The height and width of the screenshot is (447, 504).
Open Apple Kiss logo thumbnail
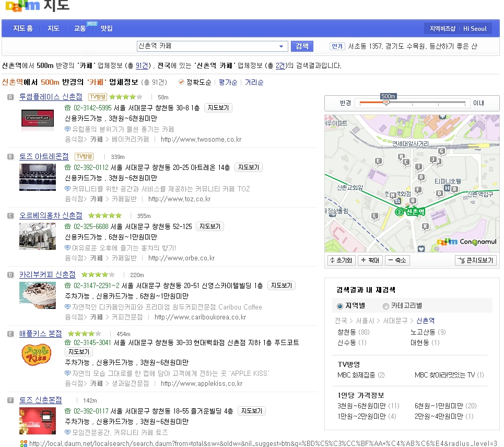coord(37,355)
